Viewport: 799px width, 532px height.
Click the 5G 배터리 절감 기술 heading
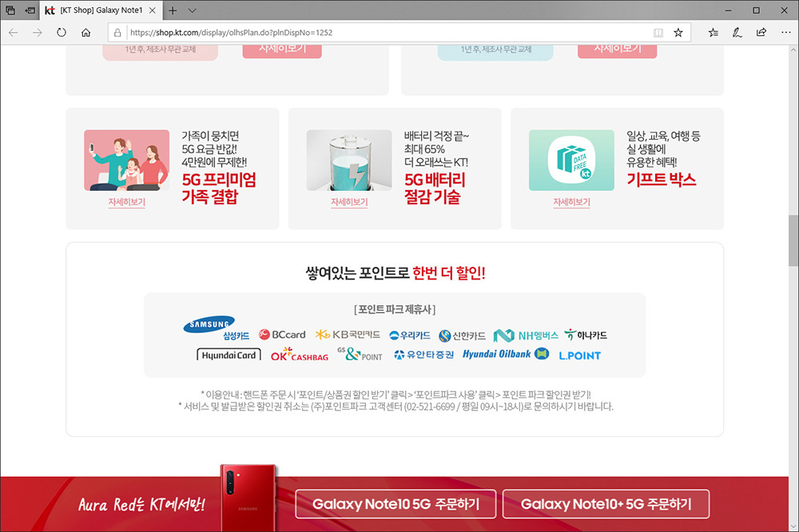point(435,188)
